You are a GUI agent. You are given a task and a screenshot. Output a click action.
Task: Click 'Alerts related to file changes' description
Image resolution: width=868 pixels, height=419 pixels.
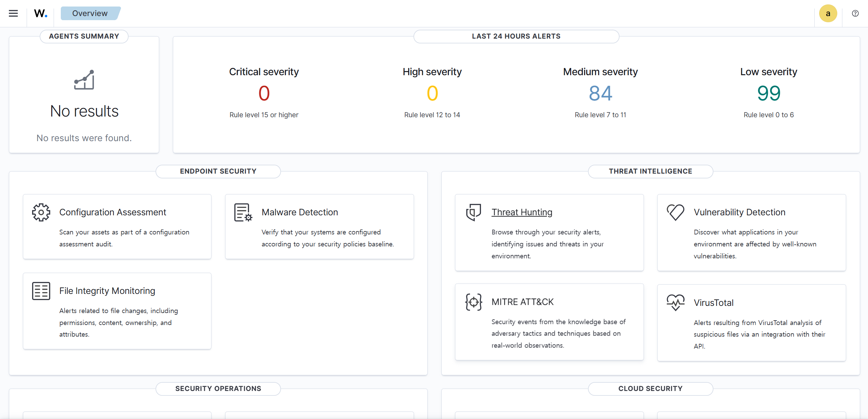coord(119,323)
